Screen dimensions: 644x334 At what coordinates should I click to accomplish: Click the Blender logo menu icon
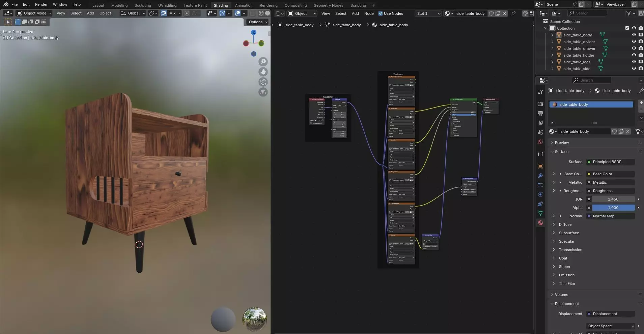pyautogui.click(x=6, y=4)
